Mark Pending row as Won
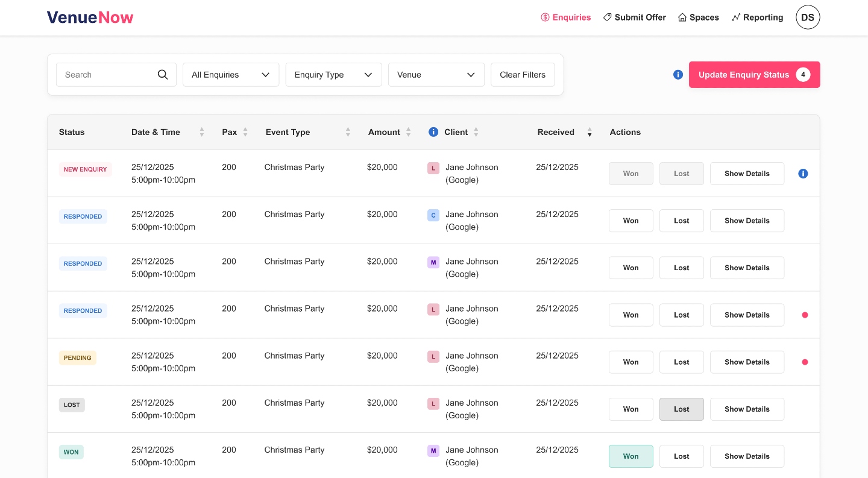The image size is (868, 478). [x=631, y=362]
